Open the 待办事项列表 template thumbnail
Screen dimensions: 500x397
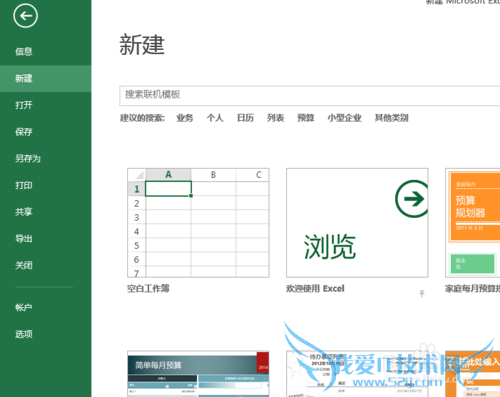(x=357, y=374)
